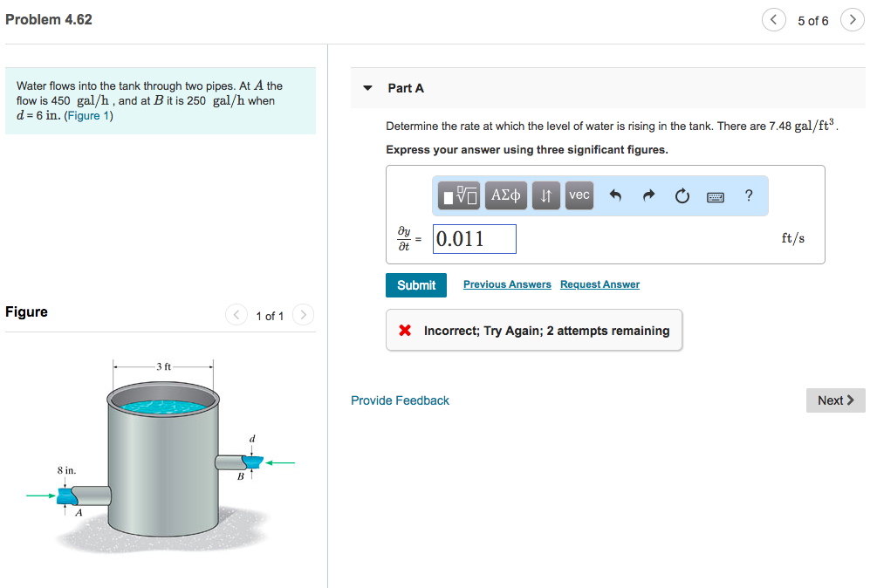Screen dimensions: 877x588
Task: Click the "ft/s" units label
Action: [793, 239]
